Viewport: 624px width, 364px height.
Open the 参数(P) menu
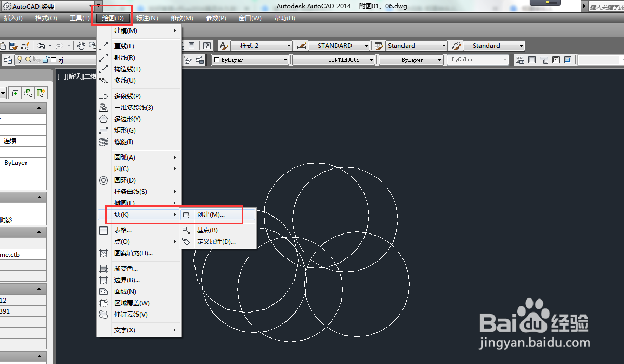(216, 18)
